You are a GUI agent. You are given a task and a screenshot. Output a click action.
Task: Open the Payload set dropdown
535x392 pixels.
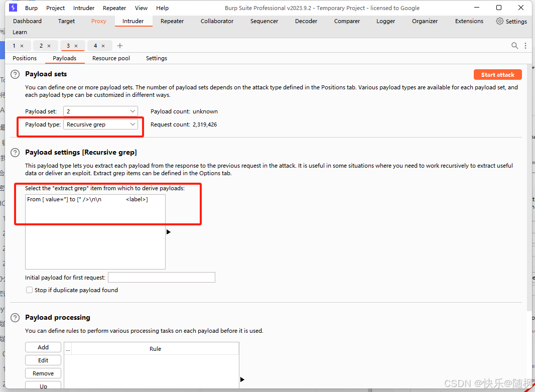101,111
